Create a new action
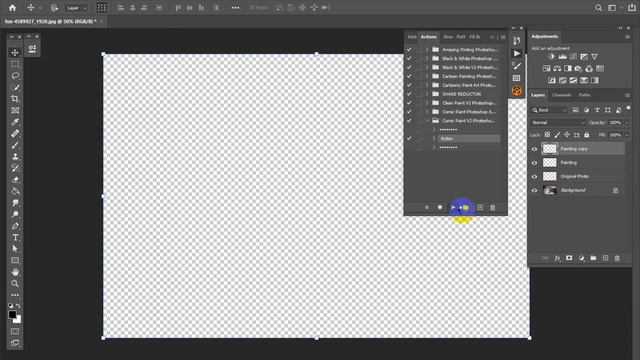The width and height of the screenshot is (640, 360). (x=480, y=207)
